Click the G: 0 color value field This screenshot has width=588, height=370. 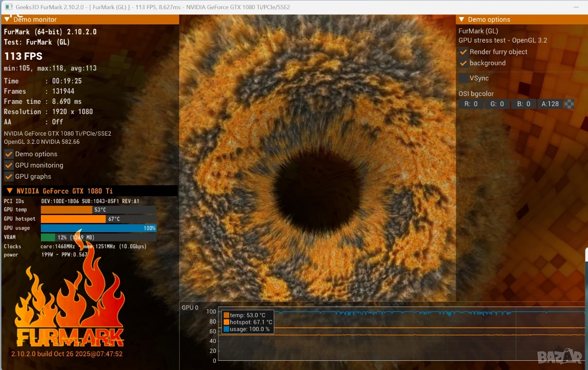pos(497,104)
